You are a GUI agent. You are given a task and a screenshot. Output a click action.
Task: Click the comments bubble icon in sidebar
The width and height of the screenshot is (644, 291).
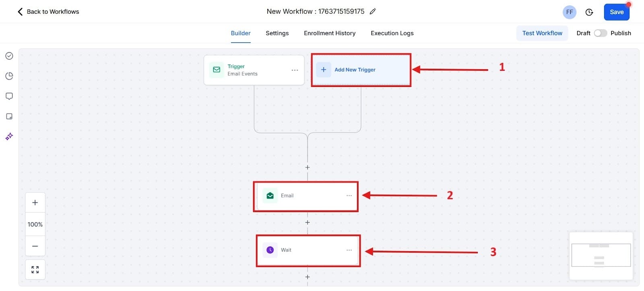pyautogui.click(x=9, y=96)
